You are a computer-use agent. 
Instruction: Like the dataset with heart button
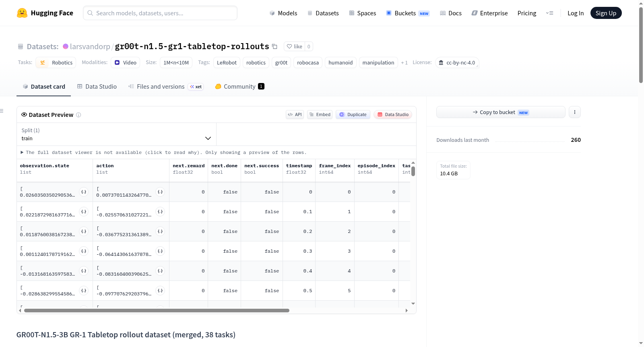coord(294,46)
